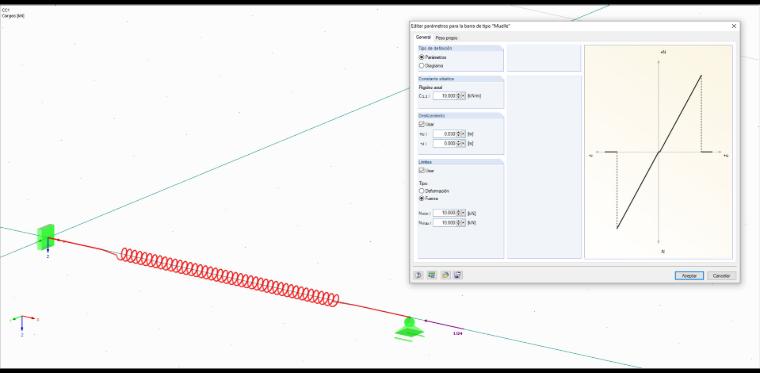Click the Nmax force input field

[x=445, y=213]
